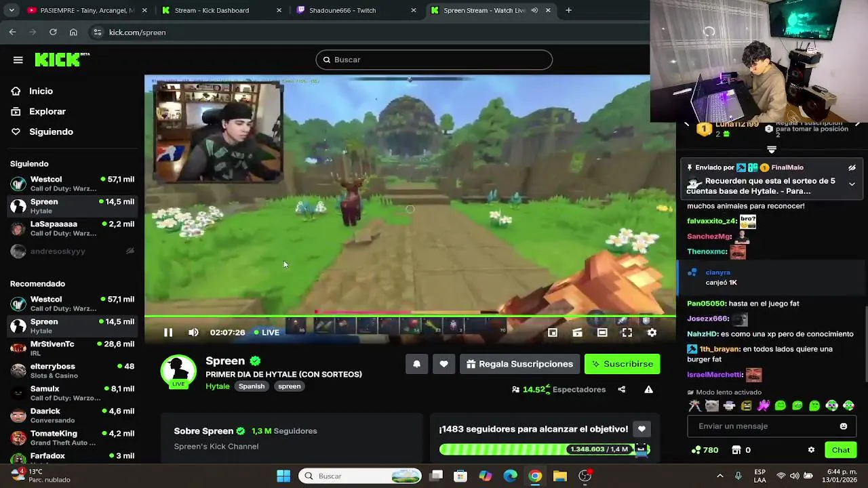Select the Spanish tag
868x488 pixels.
[x=252, y=386]
